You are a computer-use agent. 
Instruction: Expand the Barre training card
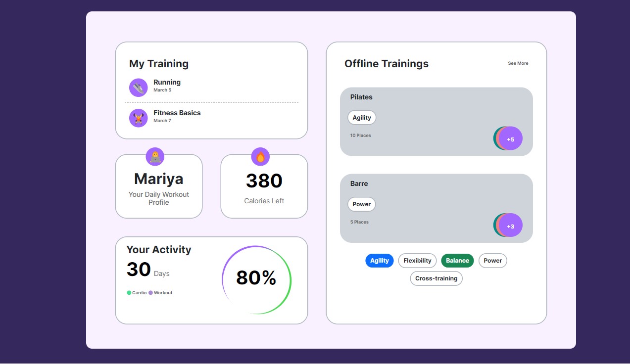(436, 208)
